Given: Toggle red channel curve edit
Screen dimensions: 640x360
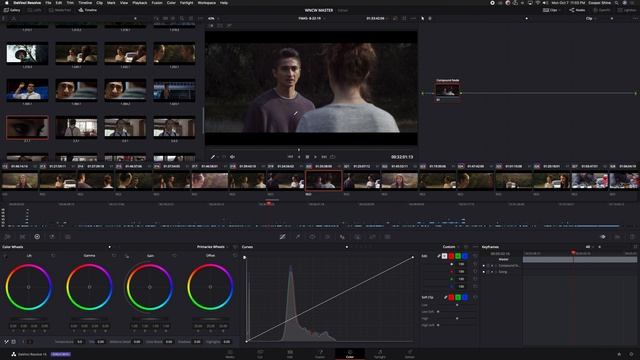Looking at the screenshot, I should (x=451, y=256).
